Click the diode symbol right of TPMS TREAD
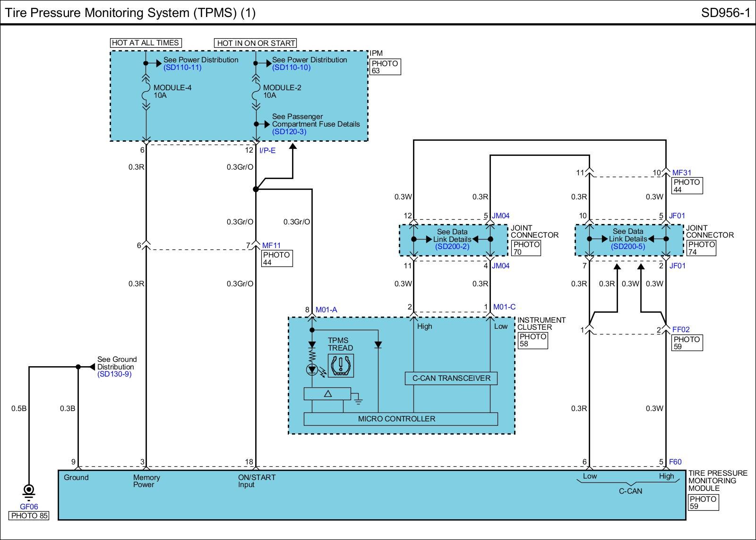The image size is (756, 540). tap(378, 345)
